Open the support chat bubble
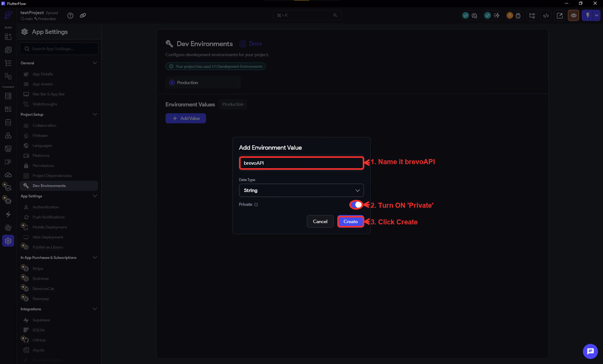The image size is (603, 364). click(590, 351)
